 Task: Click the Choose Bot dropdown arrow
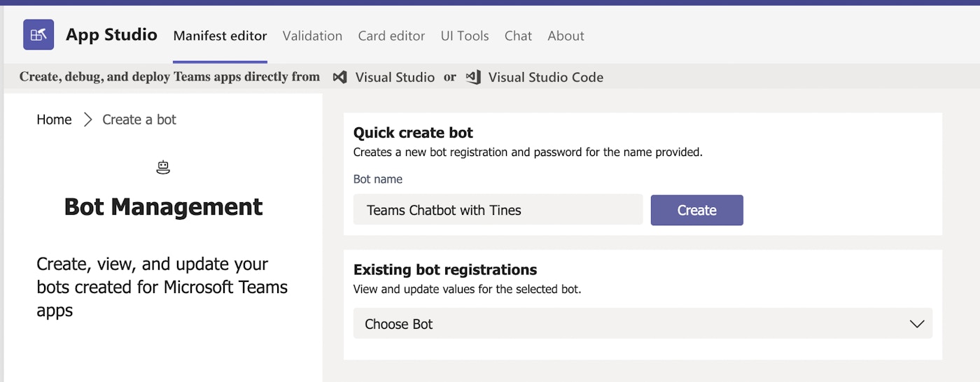[916, 324]
